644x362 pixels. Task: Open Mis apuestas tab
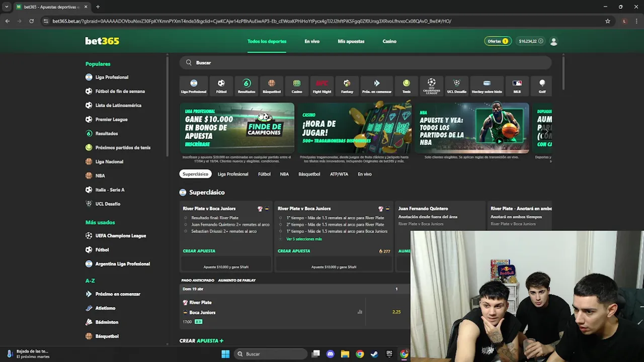(351, 41)
